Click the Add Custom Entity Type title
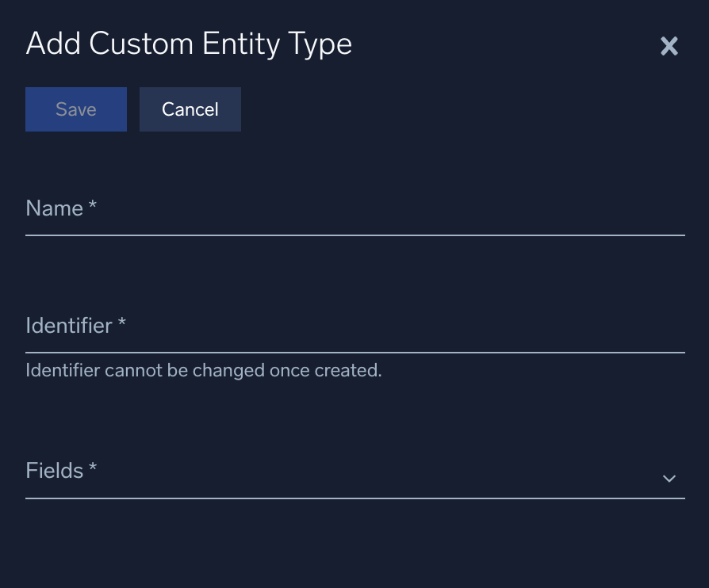 (190, 44)
